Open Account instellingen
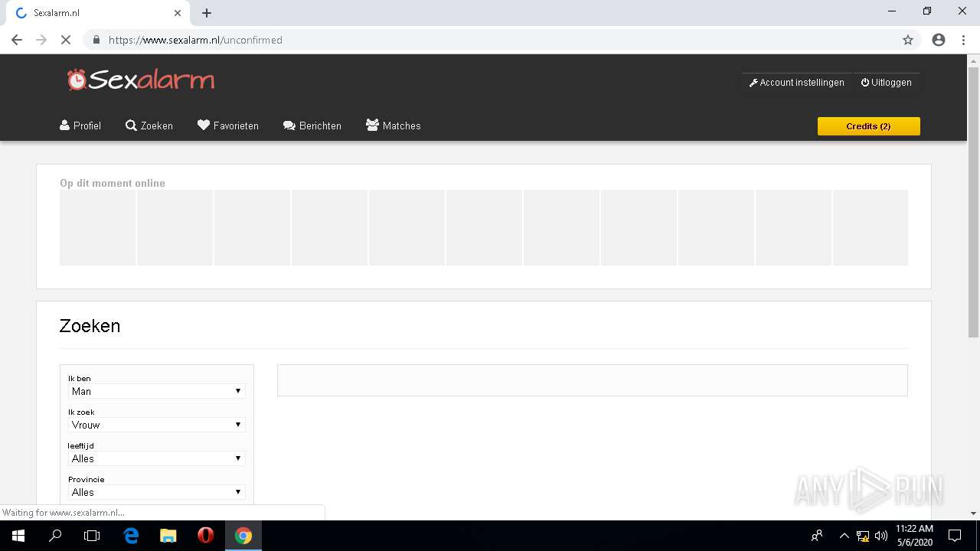This screenshot has height=551, width=980. click(x=797, y=83)
